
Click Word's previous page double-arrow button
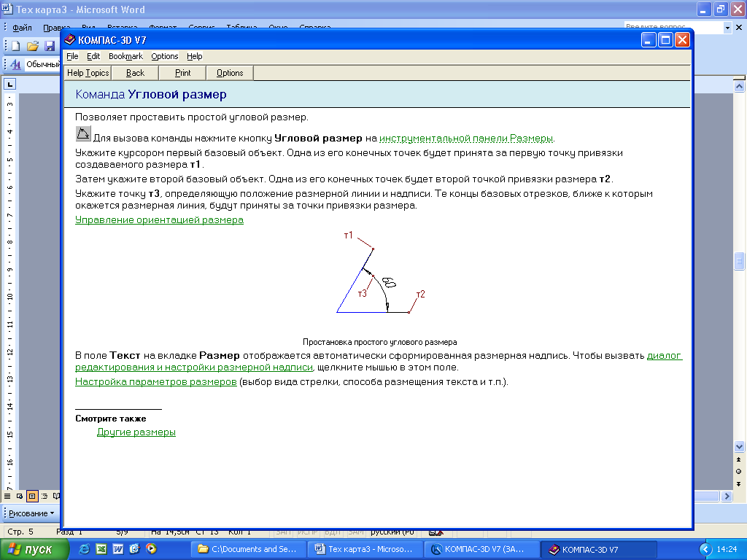pyautogui.click(x=739, y=459)
